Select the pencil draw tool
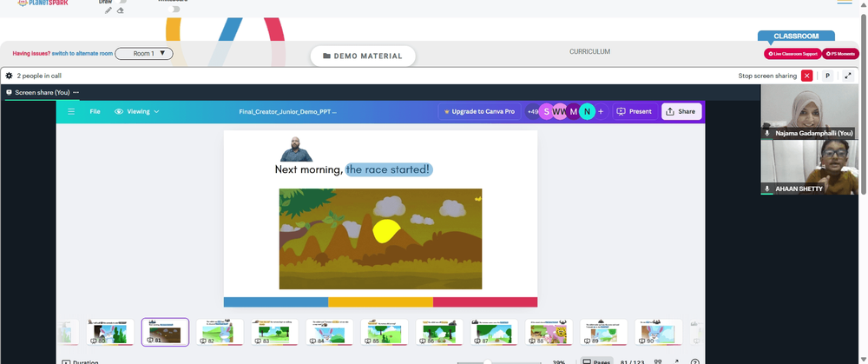This screenshot has height=364, width=868. click(108, 10)
